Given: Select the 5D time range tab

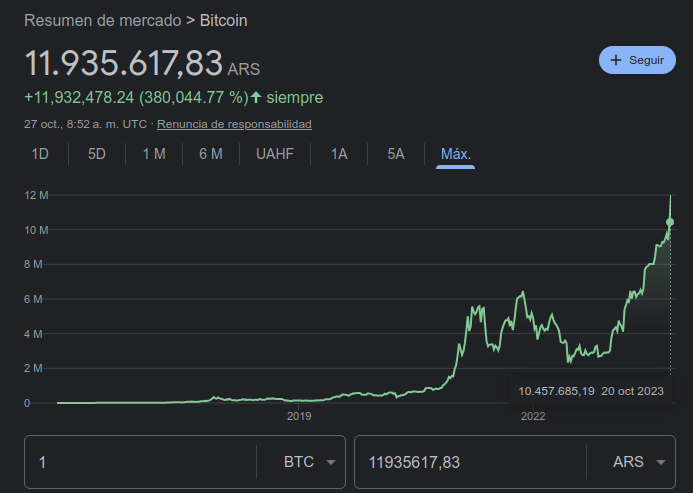Looking at the screenshot, I should [x=97, y=154].
